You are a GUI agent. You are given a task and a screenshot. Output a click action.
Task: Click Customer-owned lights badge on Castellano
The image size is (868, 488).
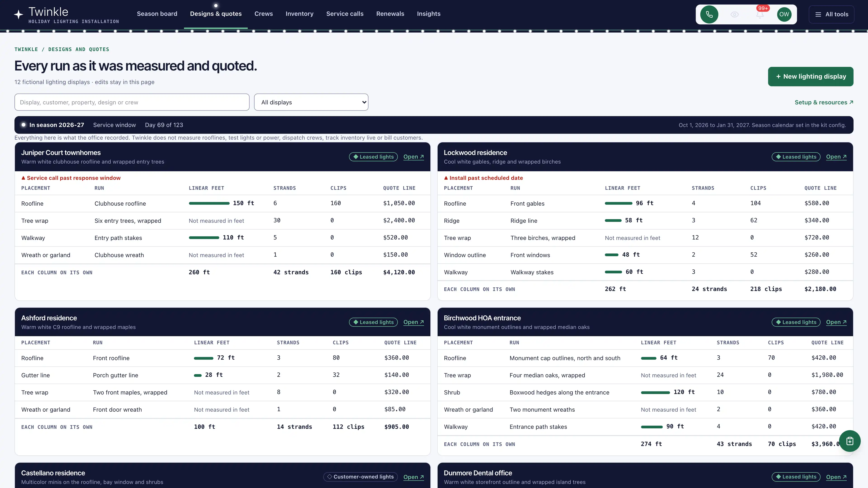[361, 477]
